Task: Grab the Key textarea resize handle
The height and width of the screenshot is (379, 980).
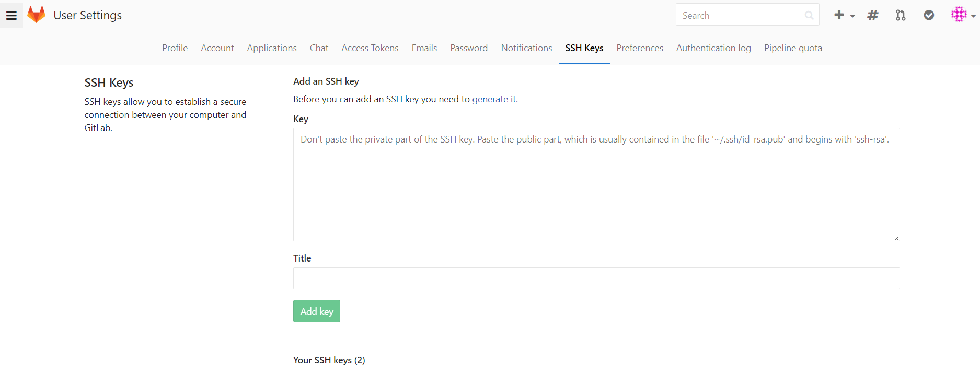Action: coord(896,238)
